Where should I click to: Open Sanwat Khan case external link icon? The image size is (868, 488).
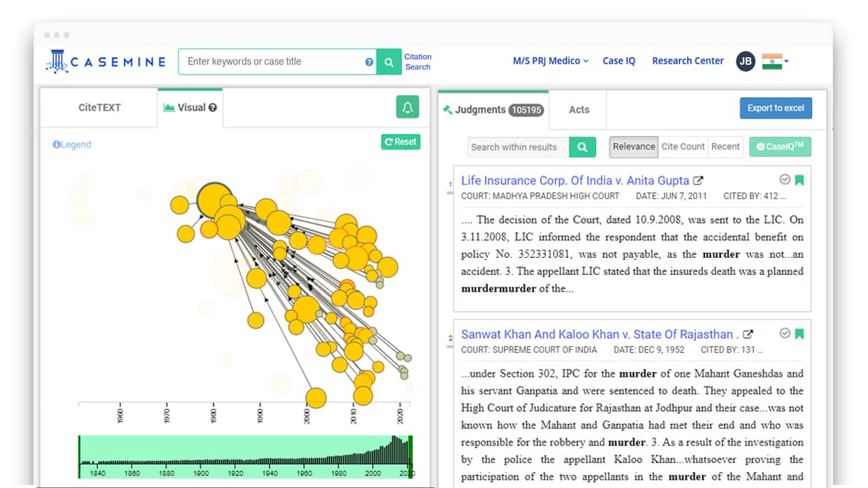tap(748, 335)
